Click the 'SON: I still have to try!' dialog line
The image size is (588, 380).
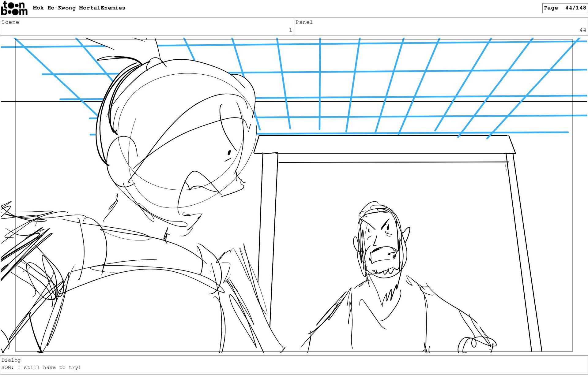(x=41, y=367)
